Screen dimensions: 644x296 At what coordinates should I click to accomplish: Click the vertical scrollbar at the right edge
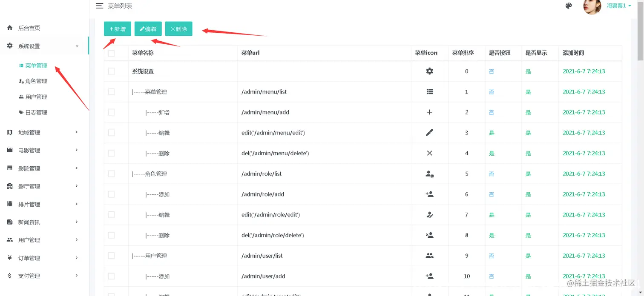pos(640,31)
